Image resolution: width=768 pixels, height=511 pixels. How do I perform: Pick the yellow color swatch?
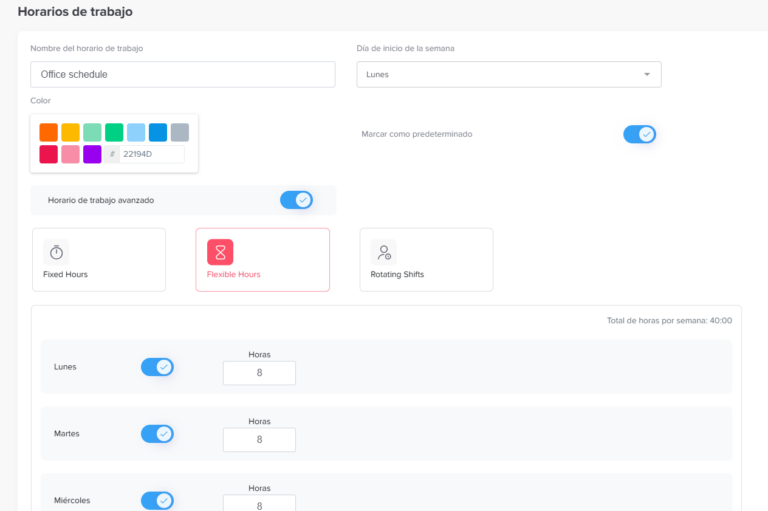coord(71,132)
